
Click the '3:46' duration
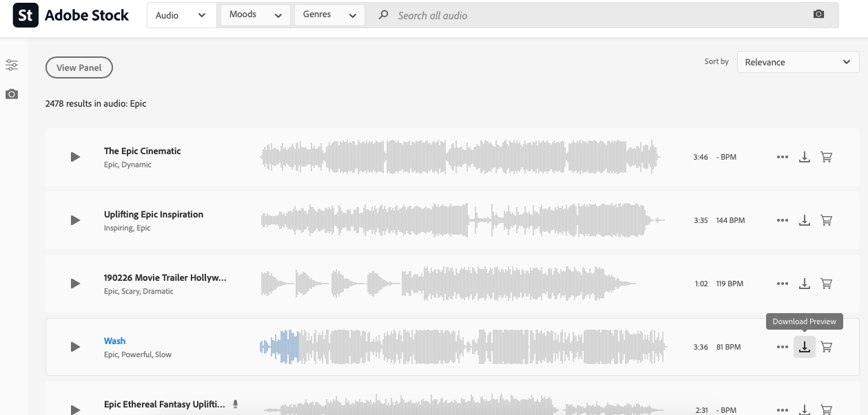[x=701, y=157]
